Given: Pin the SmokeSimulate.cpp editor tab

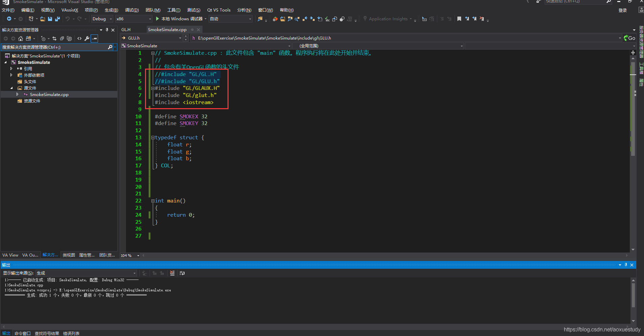Looking at the screenshot, I should [192, 30].
